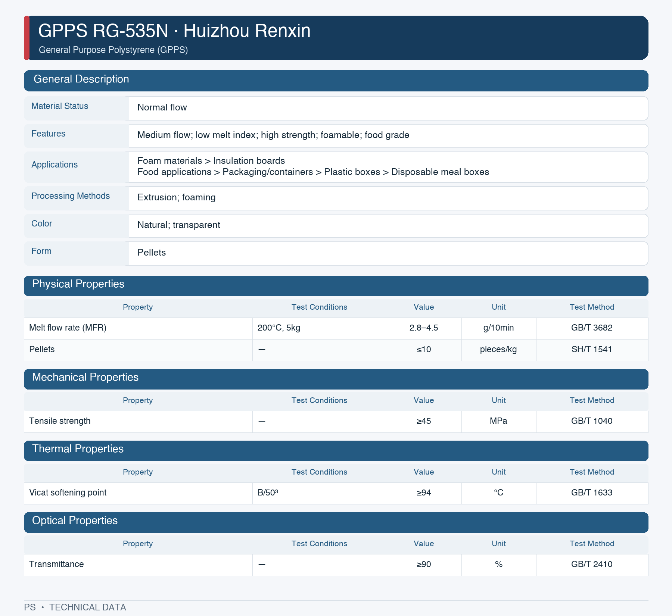Select "Foam materials > Insulation boards" line
This screenshot has width=672, height=616.
(211, 161)
